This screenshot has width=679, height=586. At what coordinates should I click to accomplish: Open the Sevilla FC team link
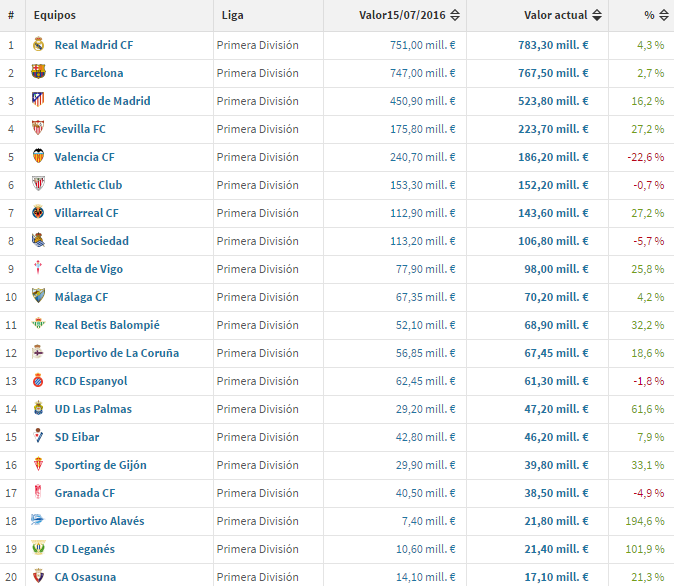click(x=80, y=129)
